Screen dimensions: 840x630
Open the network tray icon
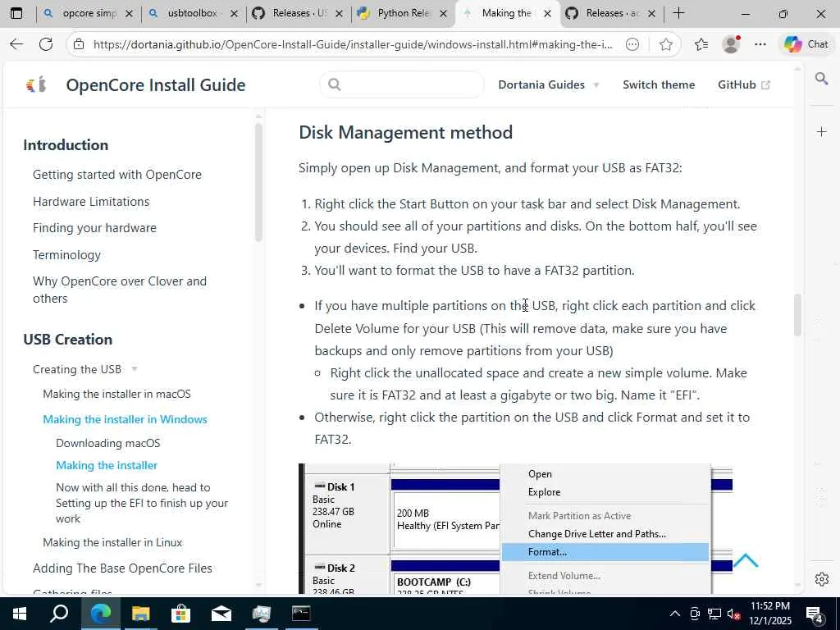click(x=714, y=614)
